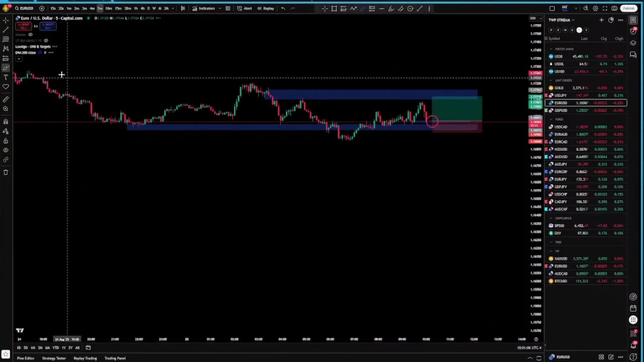Viewport: 644px width, 362px height.
Task: Toggle magnet mode
Action: point(6,121)
